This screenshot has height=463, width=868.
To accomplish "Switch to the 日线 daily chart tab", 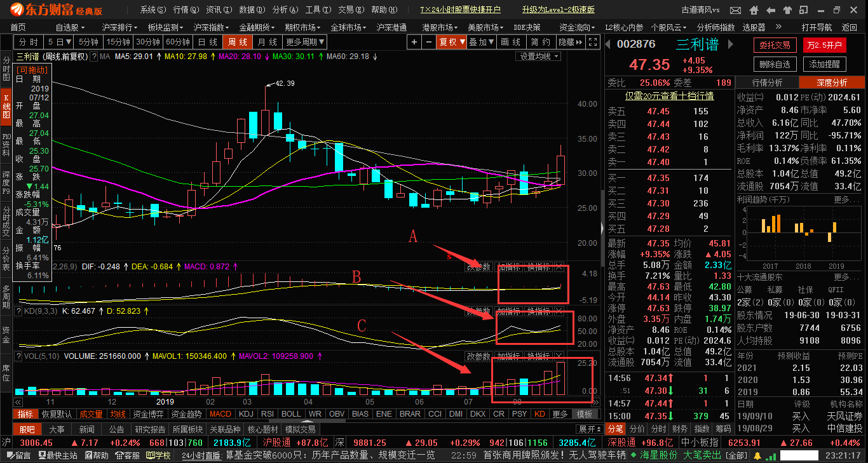I will tap(208, 42).
